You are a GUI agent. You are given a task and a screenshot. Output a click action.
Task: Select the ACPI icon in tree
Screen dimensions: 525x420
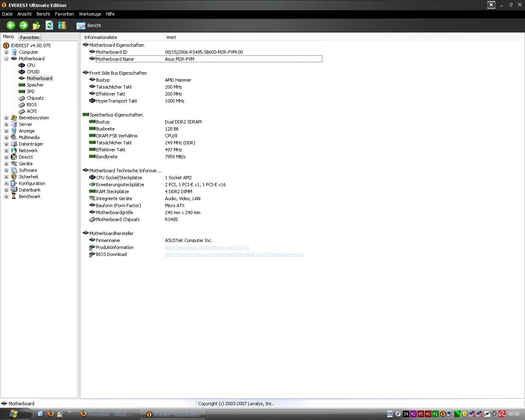pos(22,111)
